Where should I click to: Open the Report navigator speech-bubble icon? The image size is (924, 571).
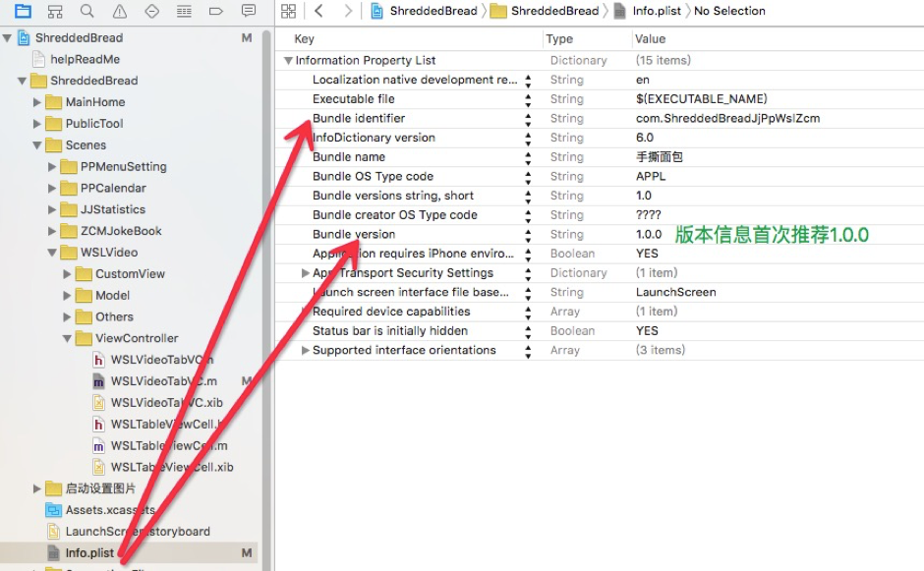click(x=249, y=11)
